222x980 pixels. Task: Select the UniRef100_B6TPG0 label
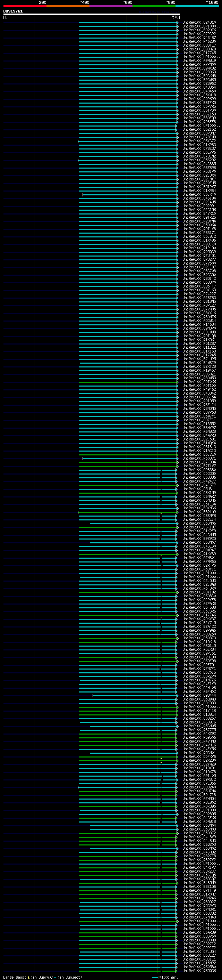pos(199,110)
